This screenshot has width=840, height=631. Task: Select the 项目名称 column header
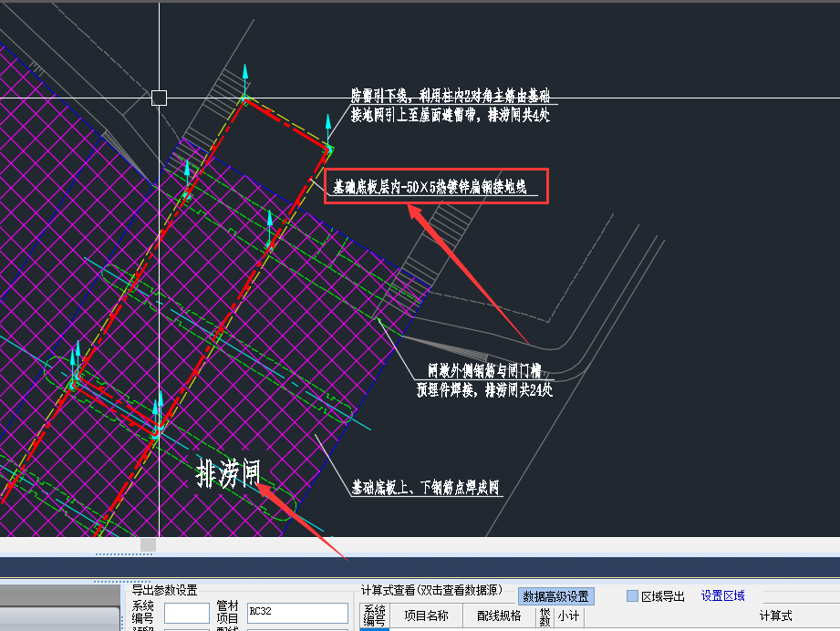click(426, 616)
